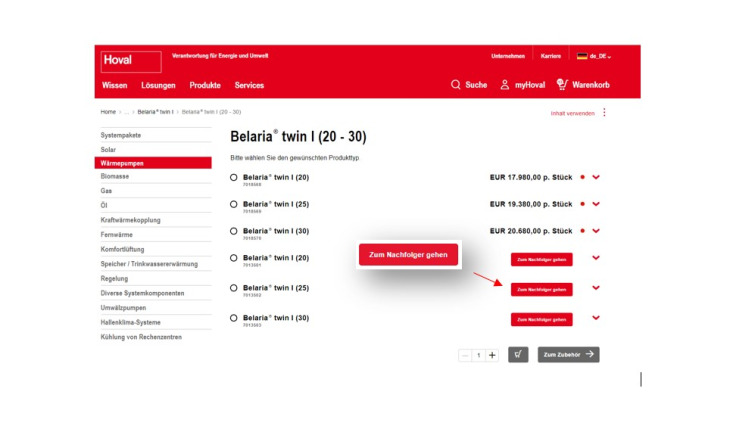Select the EUR 19.380,00 Belaria twin I (25) option

pyautogui.click(x=234, y=204)
